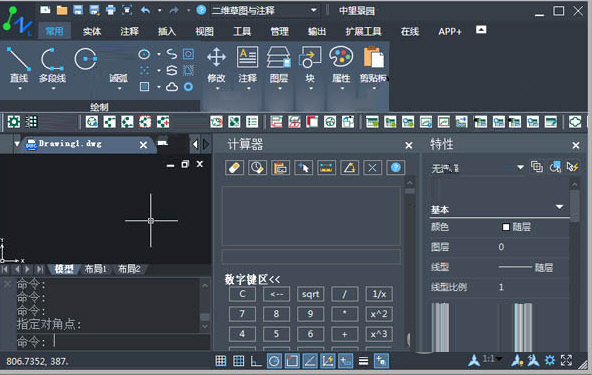
Task: Open the undo history dropdown arrow
Action: [159, 10]
